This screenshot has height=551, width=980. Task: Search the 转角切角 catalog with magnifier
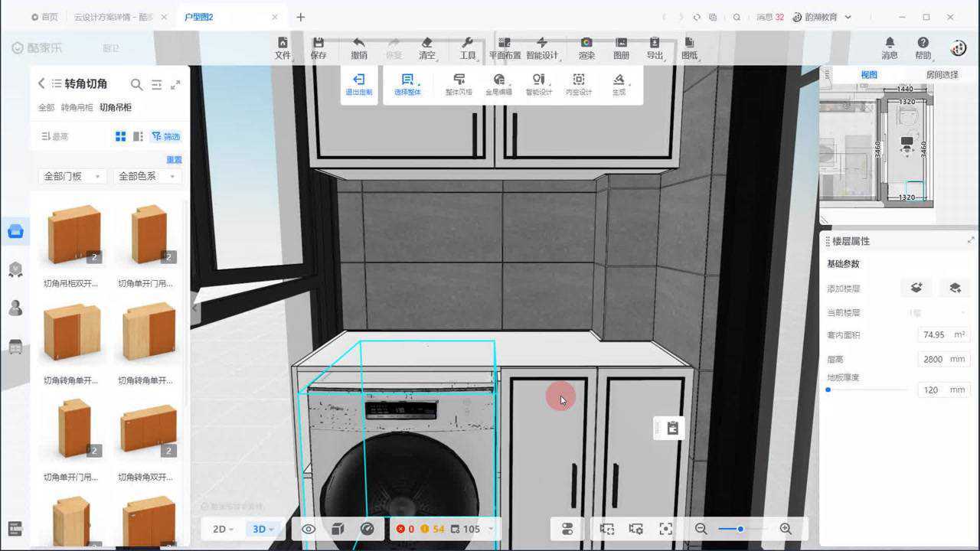click(x=136, y=84)
